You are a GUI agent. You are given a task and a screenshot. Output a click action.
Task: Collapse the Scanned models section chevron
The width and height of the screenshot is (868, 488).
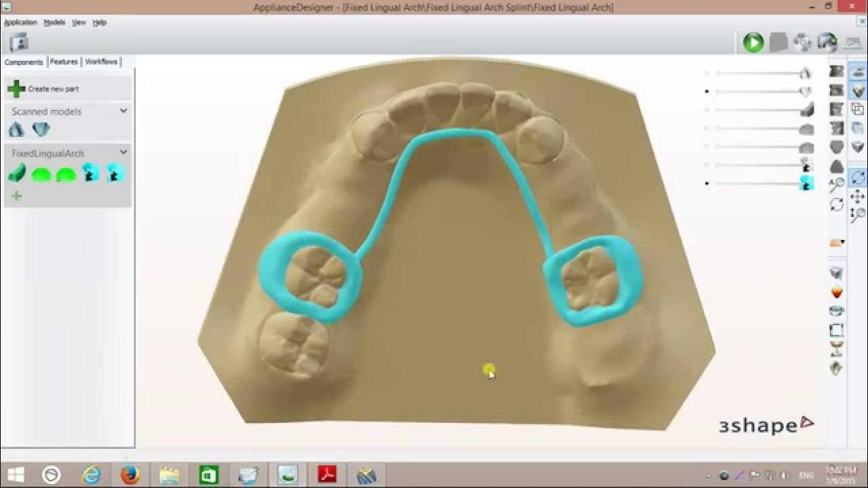[123, 110]
